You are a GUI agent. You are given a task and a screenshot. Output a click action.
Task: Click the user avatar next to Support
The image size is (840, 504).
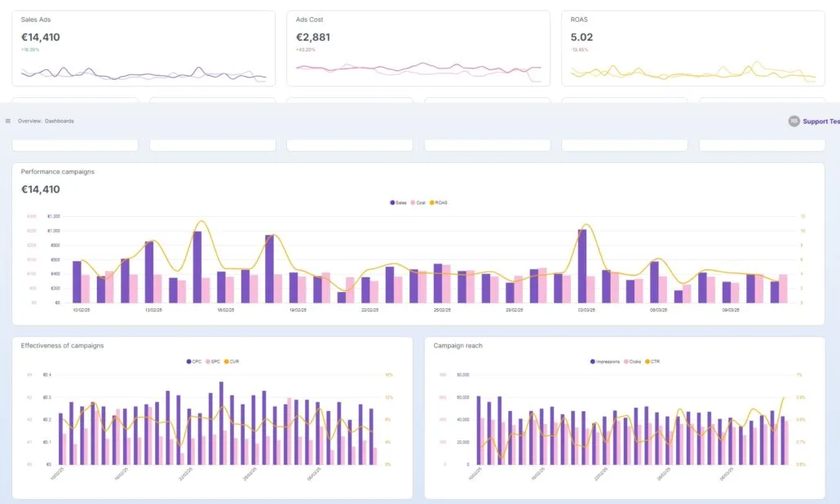pos(794,122)
